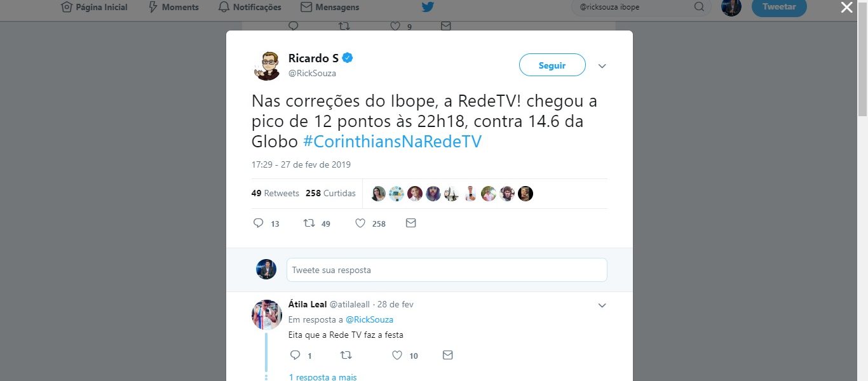The image size is (868, 381).
Task: Open Mensagens in top navigation
Action: (330, 7)
